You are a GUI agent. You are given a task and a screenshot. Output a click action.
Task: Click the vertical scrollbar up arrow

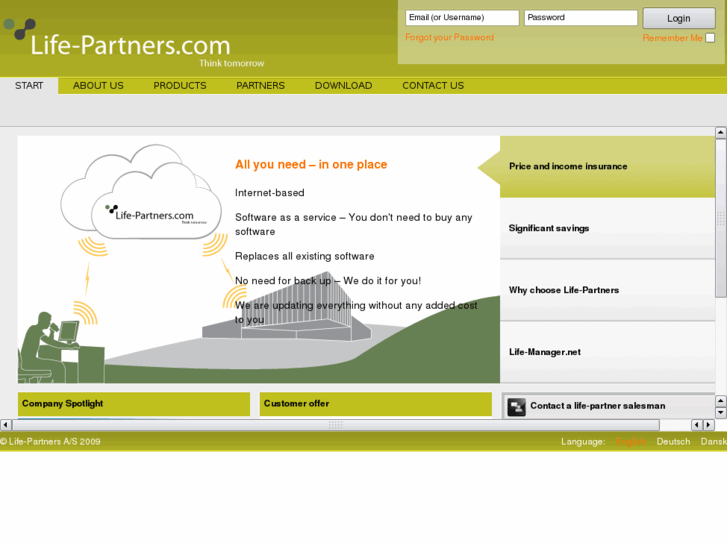pos(720,133)
